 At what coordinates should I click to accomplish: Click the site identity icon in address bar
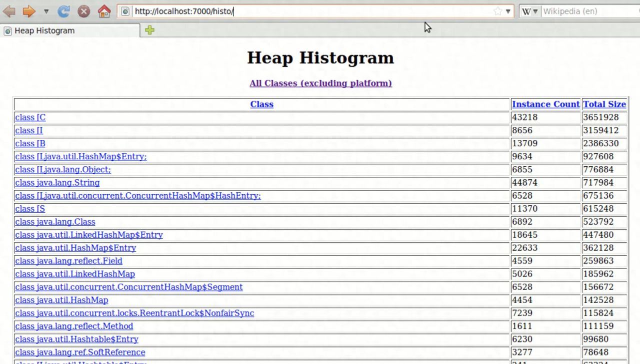tap(125, 11)
